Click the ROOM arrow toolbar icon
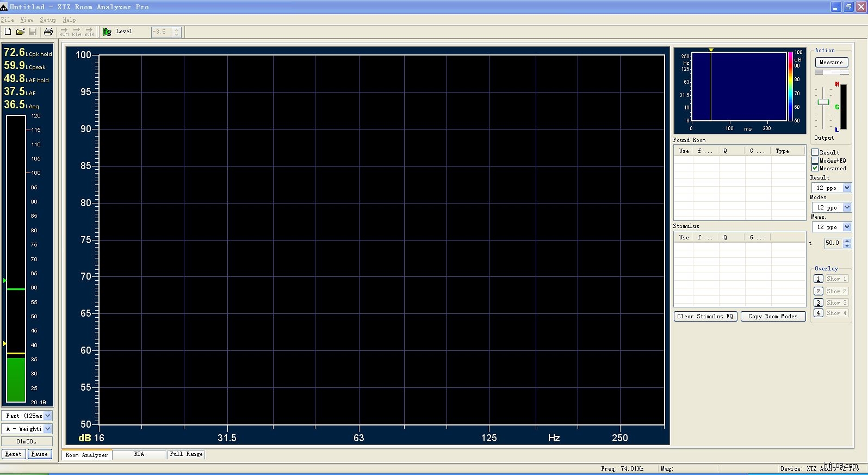Image resolution: width=868 pixels, height=475 pixels. pyautogui.click(x=64, y=32)
